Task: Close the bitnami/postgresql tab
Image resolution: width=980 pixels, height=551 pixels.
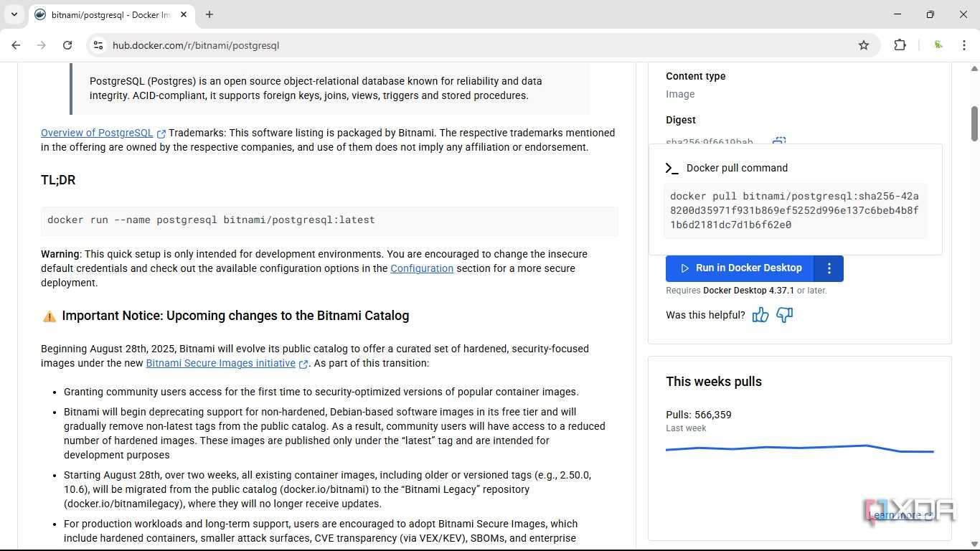Action: pos(184,14)
